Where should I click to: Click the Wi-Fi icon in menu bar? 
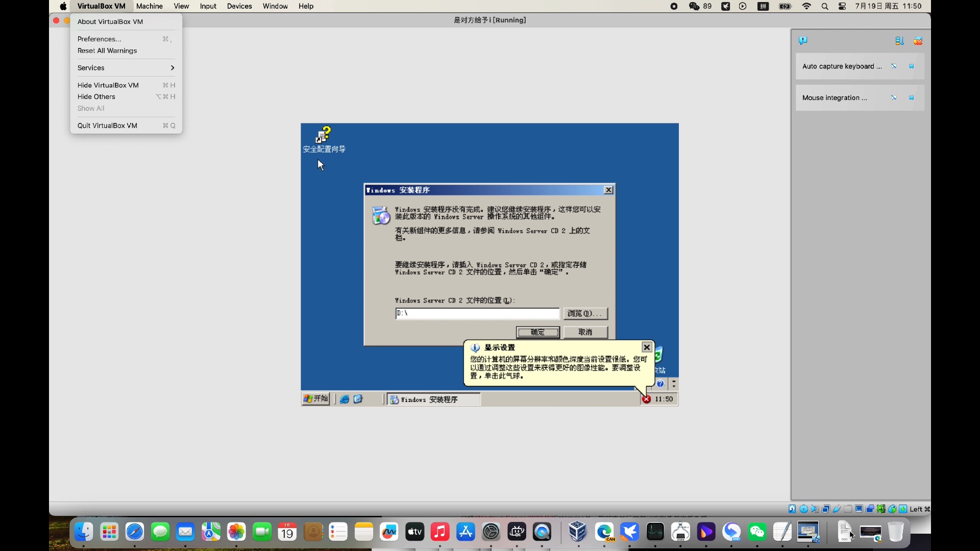click(x=806, y=6)
